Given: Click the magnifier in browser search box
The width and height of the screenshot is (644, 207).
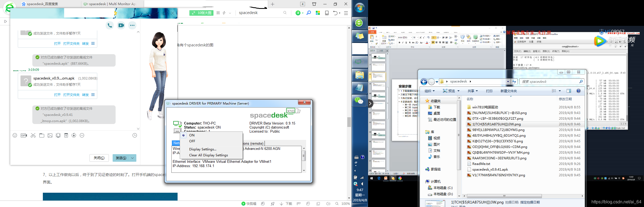Looking at the screenshot, I should [x=285, y=13].
